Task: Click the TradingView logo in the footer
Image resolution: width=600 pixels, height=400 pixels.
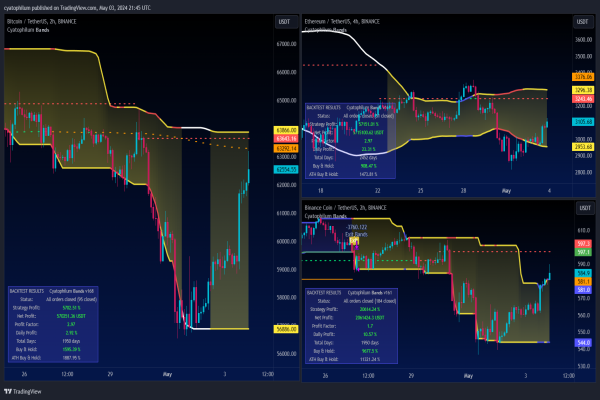Action: (23, 392)
